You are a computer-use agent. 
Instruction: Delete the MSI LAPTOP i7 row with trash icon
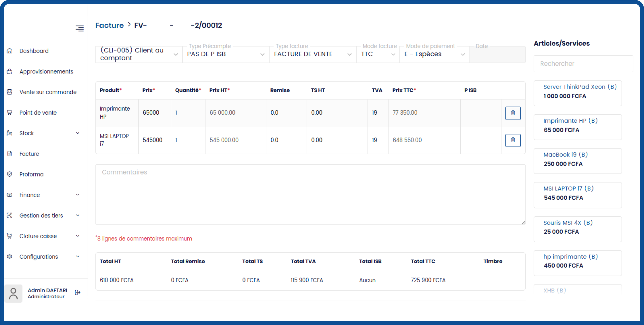coord(513,140)
